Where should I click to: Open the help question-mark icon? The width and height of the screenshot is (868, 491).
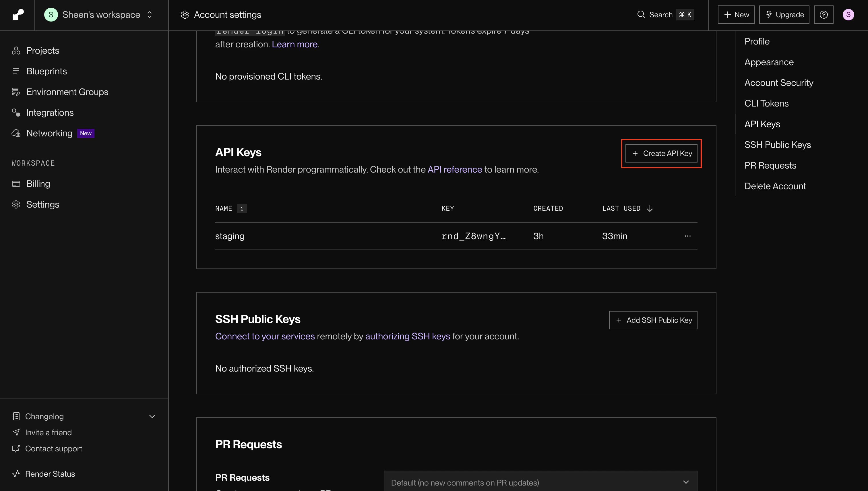pyautogui.click(x=824, y=15)
